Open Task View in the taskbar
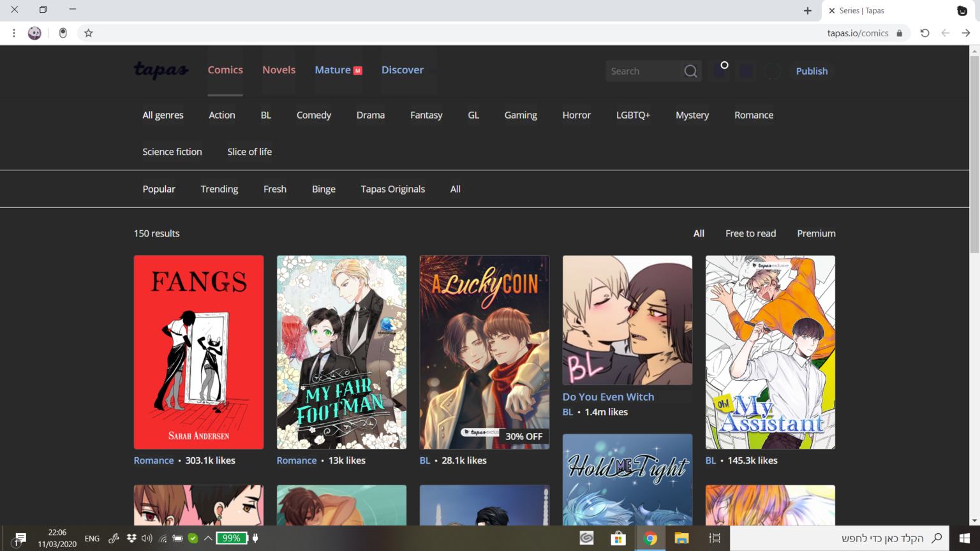Viewport: 980px width, 551px height. pyautogui.click(x=715, y=538)
